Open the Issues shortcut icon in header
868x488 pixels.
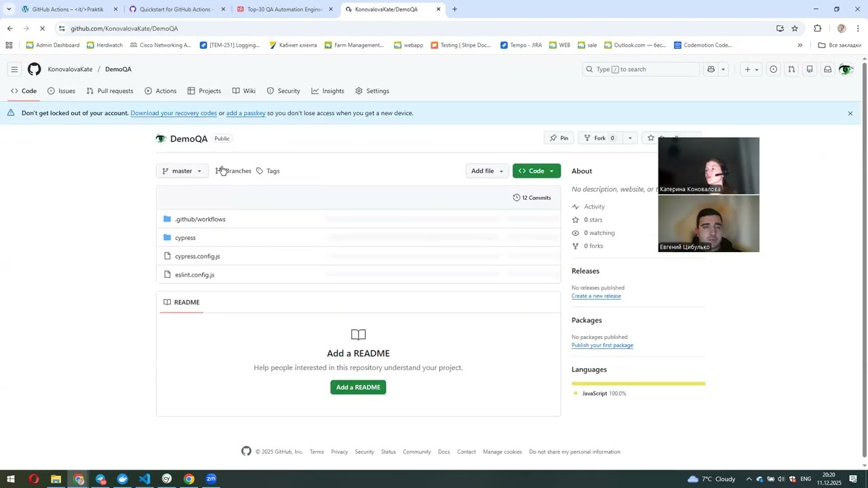tap(773, 69)
